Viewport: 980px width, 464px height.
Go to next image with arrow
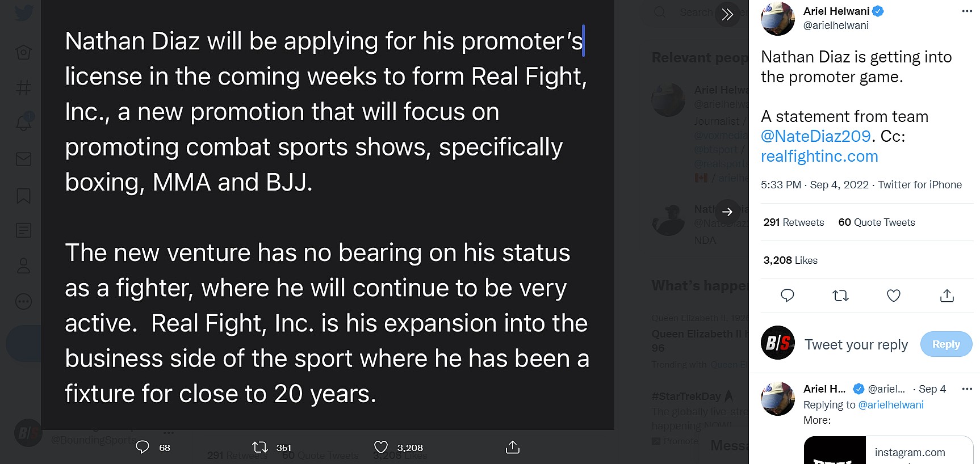pos(727,212)
